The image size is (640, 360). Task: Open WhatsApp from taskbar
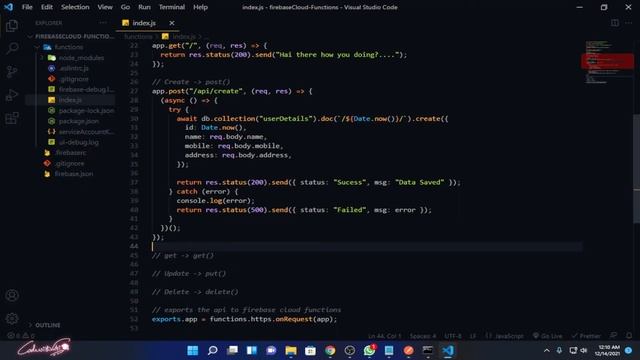click(369, 350)
